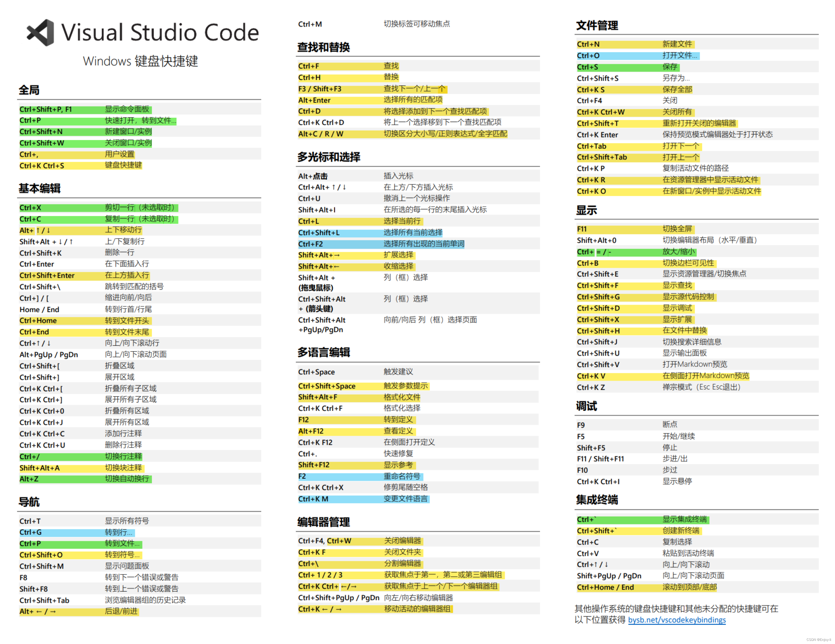Click the 'F11 / Shift+F11' step shortcut
The image size is (835, 644).
600,459
